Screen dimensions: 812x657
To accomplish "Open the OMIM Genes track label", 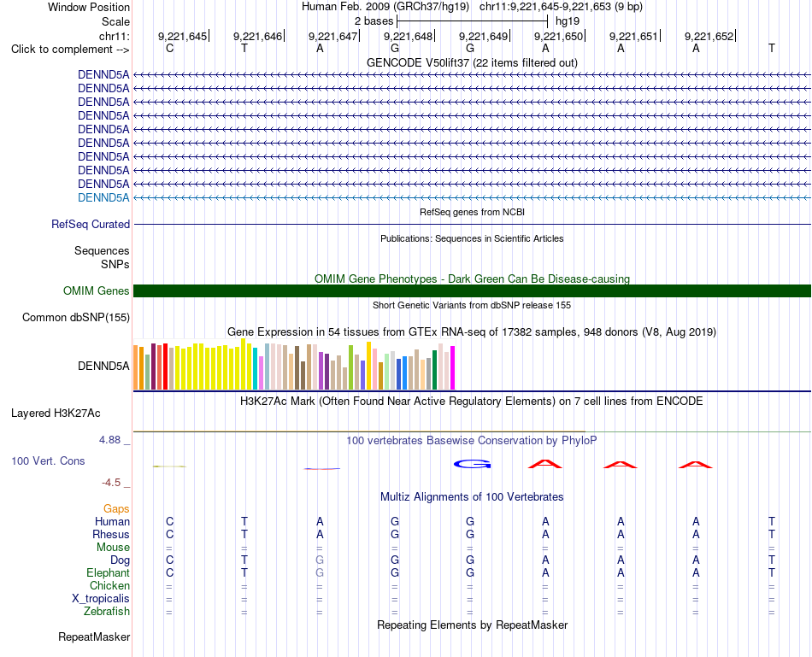I will tap(96, 291).
